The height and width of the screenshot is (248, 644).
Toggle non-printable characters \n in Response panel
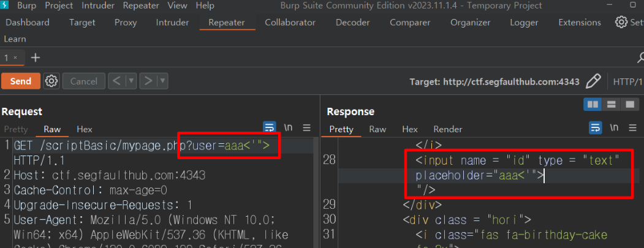click(x=614, y=128)
